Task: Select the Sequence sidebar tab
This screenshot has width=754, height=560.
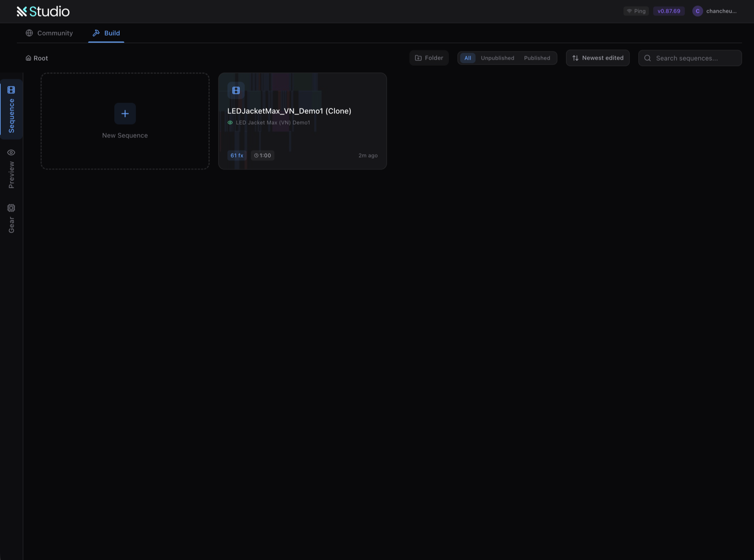Action: click(x=11, y=109)
